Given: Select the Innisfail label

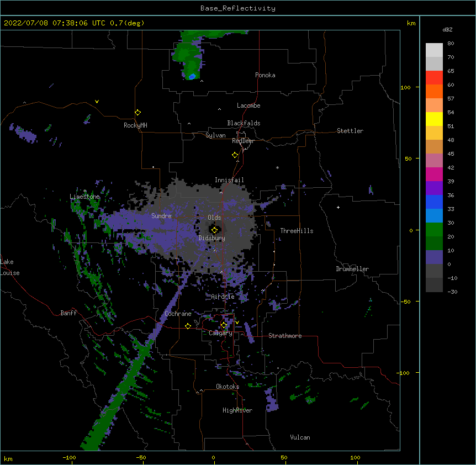Looking at the screenshot, I should click(229, 180).
